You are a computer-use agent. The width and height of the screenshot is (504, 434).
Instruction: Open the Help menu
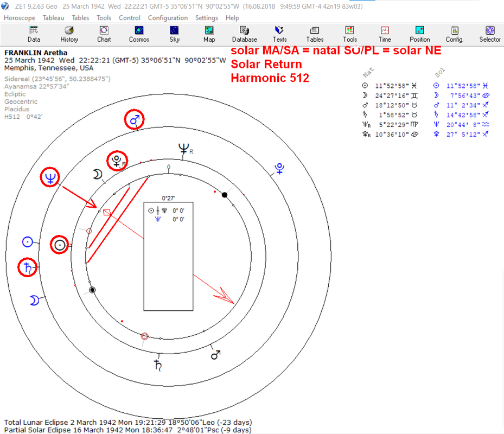pyautogui.click(x=232, y=18)
